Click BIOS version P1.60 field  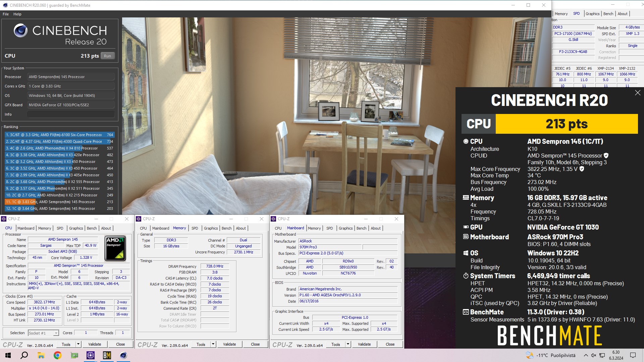tap(348, 295)
